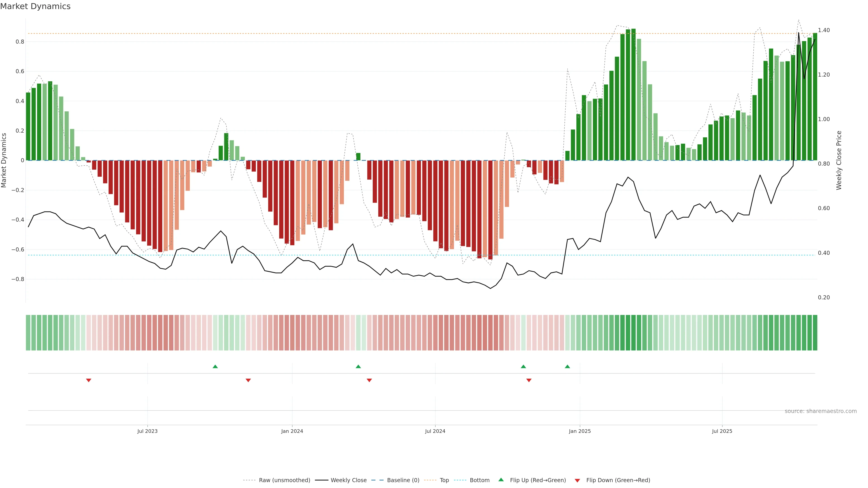The width and height of the screenshot is (868, 488).
Task: Toggle the Bottom legend entry
Action: [479, 480]
